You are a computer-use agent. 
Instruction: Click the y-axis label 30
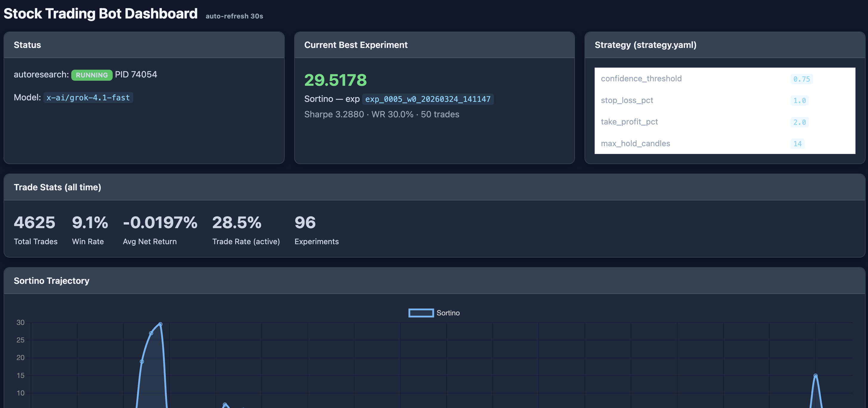point(21,323)
